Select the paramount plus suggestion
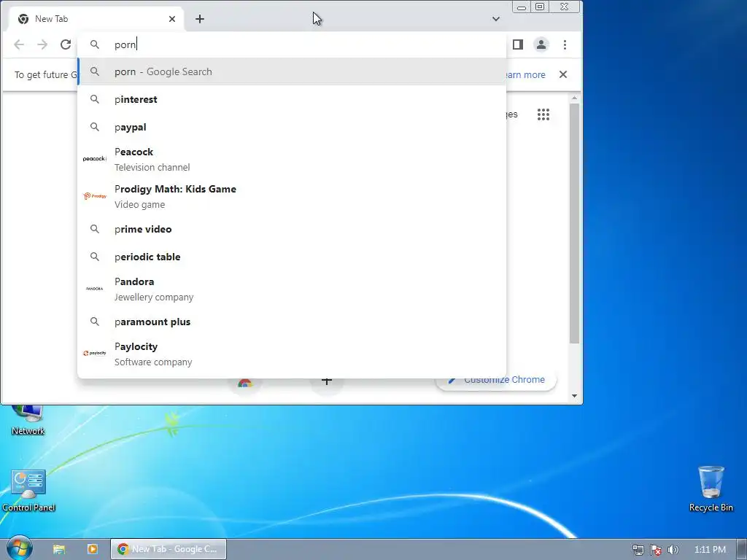This screenshot has width=747, height=560. [292, 322]
